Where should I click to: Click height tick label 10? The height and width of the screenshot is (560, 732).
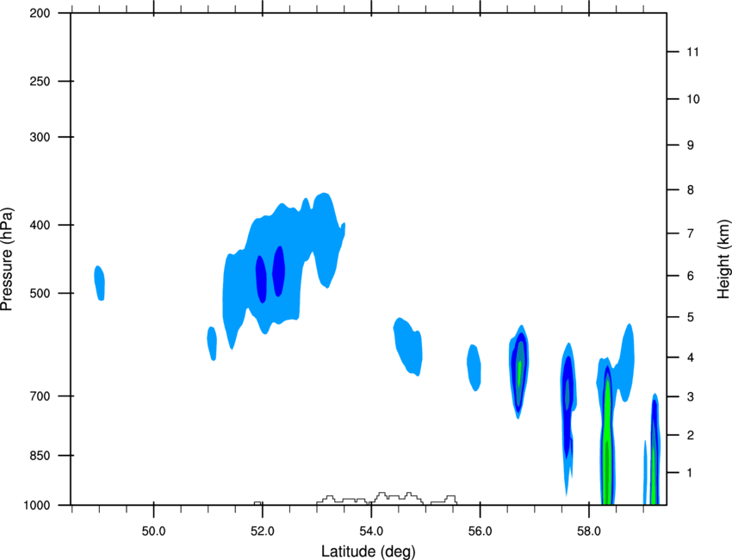coord(693,99)
